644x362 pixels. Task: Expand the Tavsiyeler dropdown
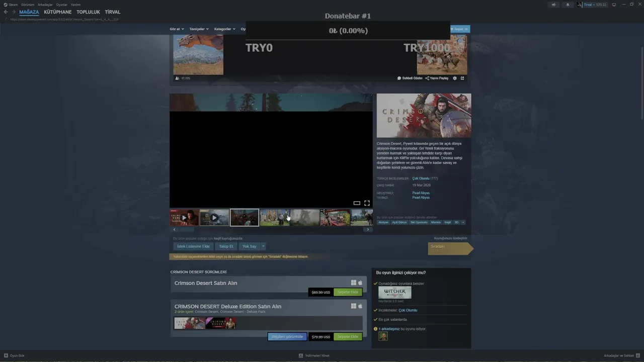tap(199, 29)
